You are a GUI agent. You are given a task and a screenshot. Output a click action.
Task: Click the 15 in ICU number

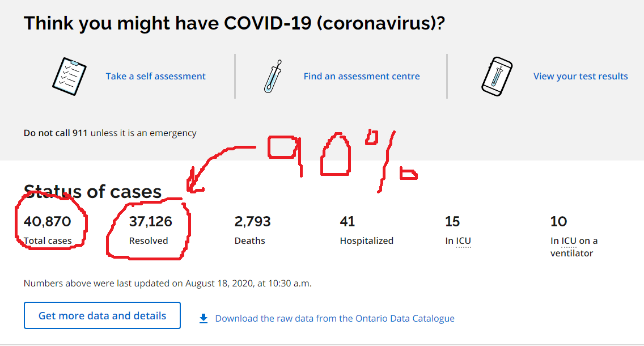(x=452, y=221)
